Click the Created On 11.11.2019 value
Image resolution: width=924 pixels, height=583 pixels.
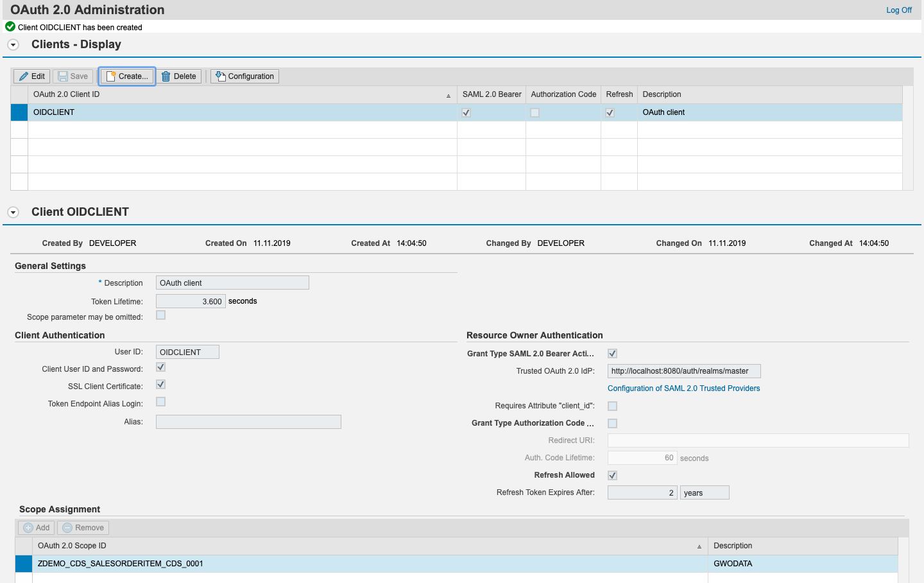click(x=272, y=243)
